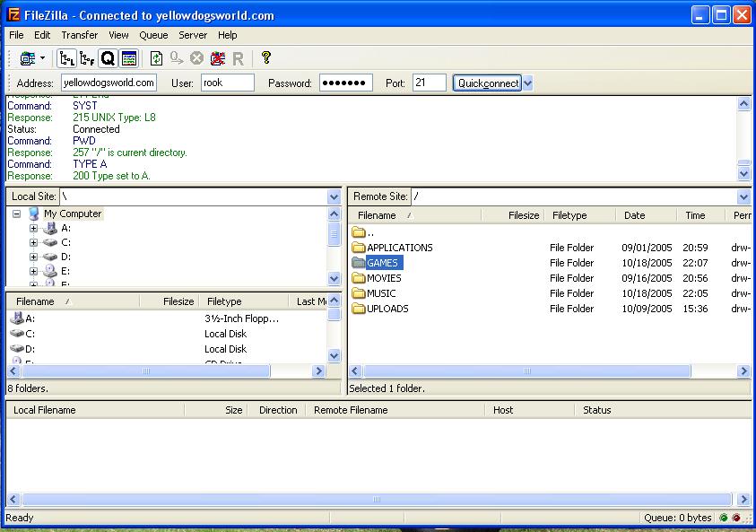Viewport: 756px width, 532px height.
Task: Click the Reconnect R icon
Action: point(239,59)
